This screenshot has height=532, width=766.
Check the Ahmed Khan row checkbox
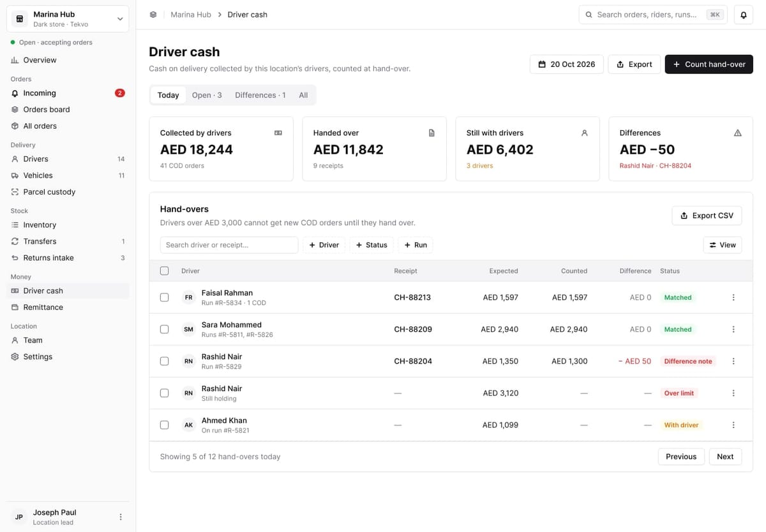[164, 425]
